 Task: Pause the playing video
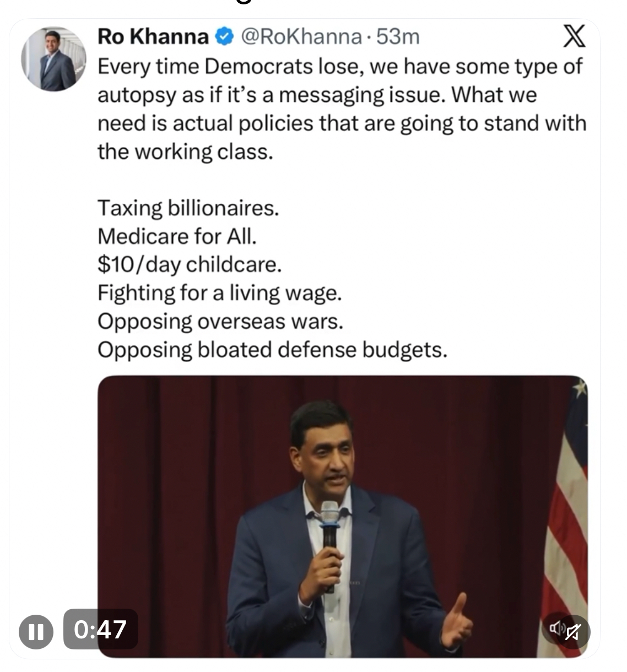[36, 631]
